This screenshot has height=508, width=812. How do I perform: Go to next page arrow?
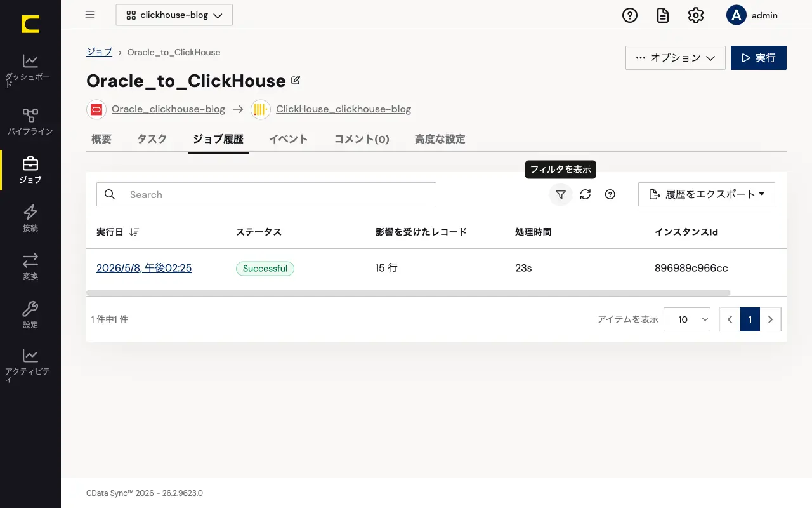[770, 319]
